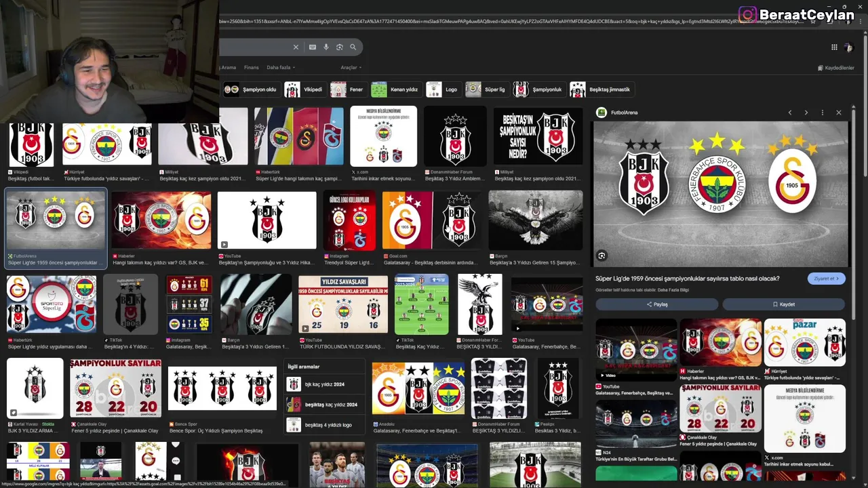Image resolution: width=868 pixels, height=488 pixels.
Task: Click the Kaydet save button
Action: click(783, 304)
